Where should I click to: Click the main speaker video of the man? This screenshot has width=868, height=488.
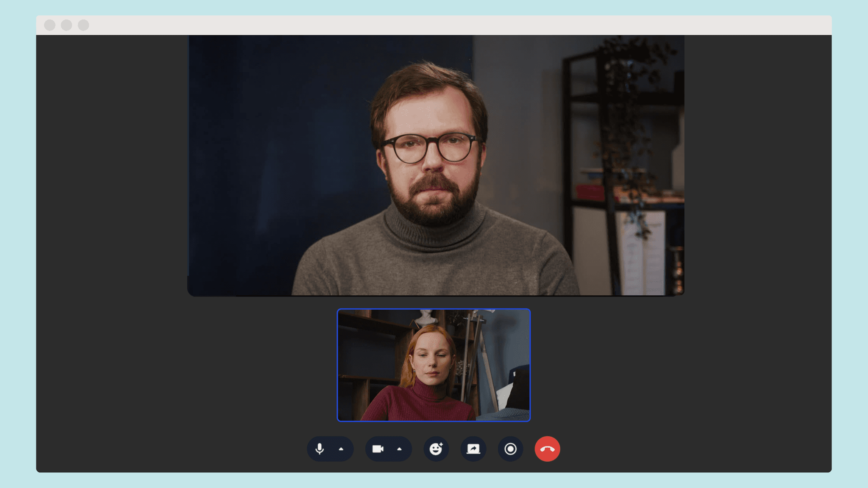(436, 166)
